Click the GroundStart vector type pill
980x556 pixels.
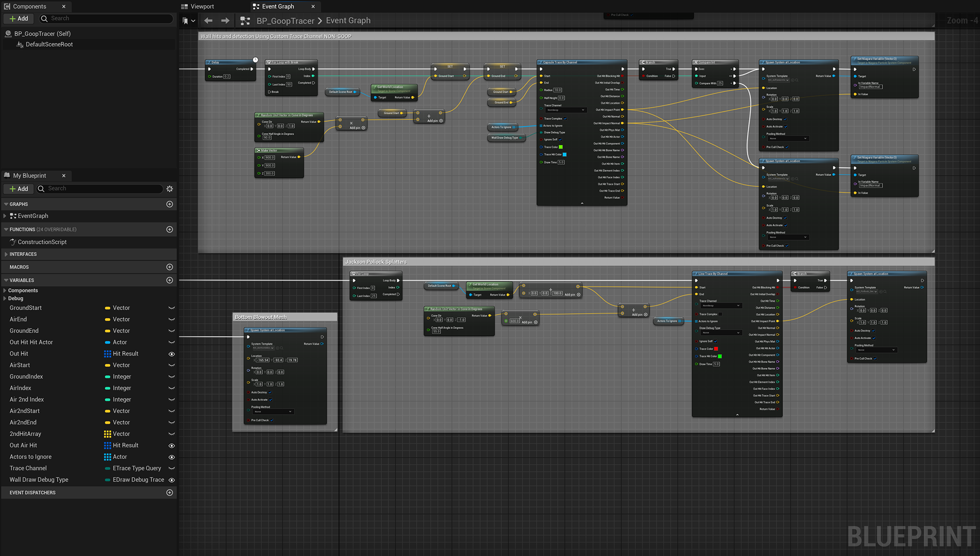pos(108,308)
